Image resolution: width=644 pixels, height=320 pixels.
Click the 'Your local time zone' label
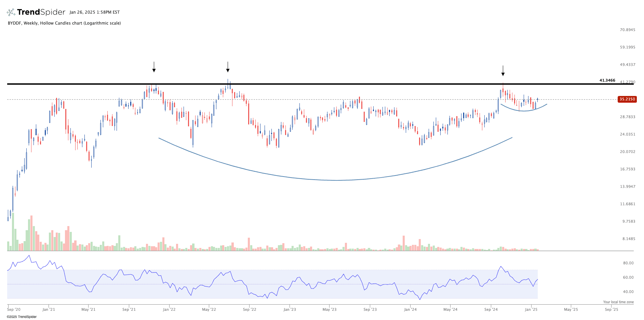[x=618, y=302]
